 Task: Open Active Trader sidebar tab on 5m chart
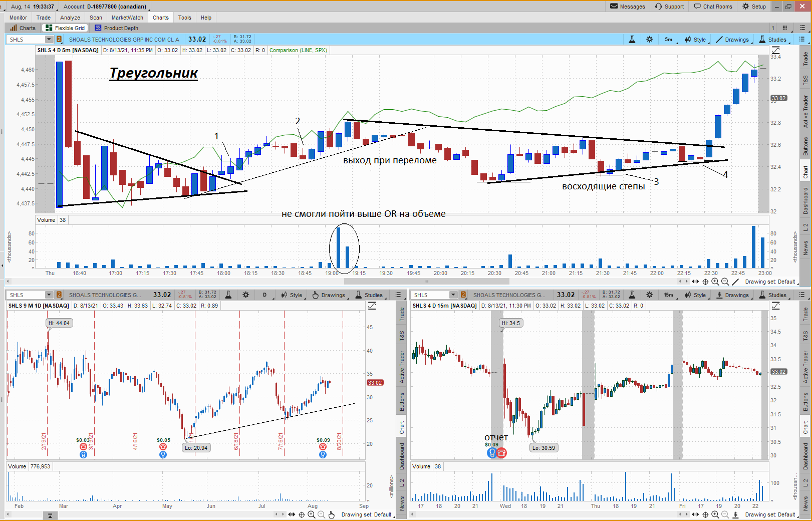(x=805, y=111)
